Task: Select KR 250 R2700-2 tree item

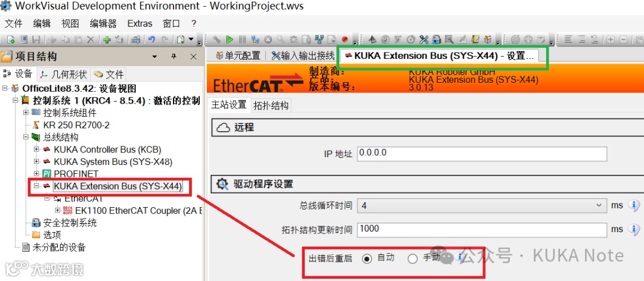Action: coord(76,124)
